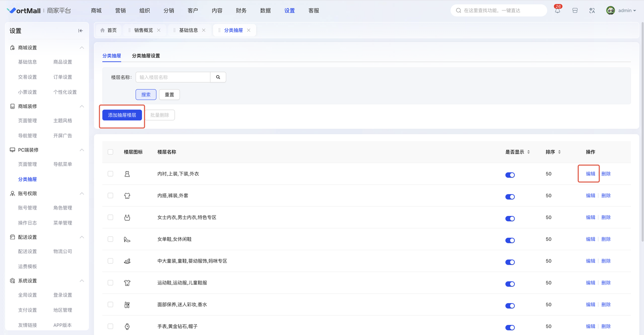Sort the table by 排序 column
The height and width of the screenshot is (335, 644).
tap(559, 152)
